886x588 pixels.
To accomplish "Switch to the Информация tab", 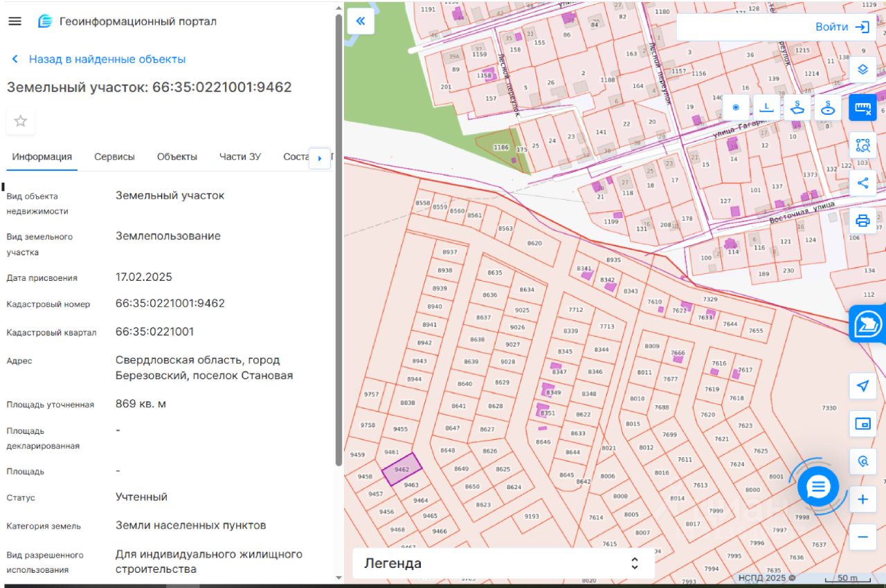I will (x=42, y=157).
